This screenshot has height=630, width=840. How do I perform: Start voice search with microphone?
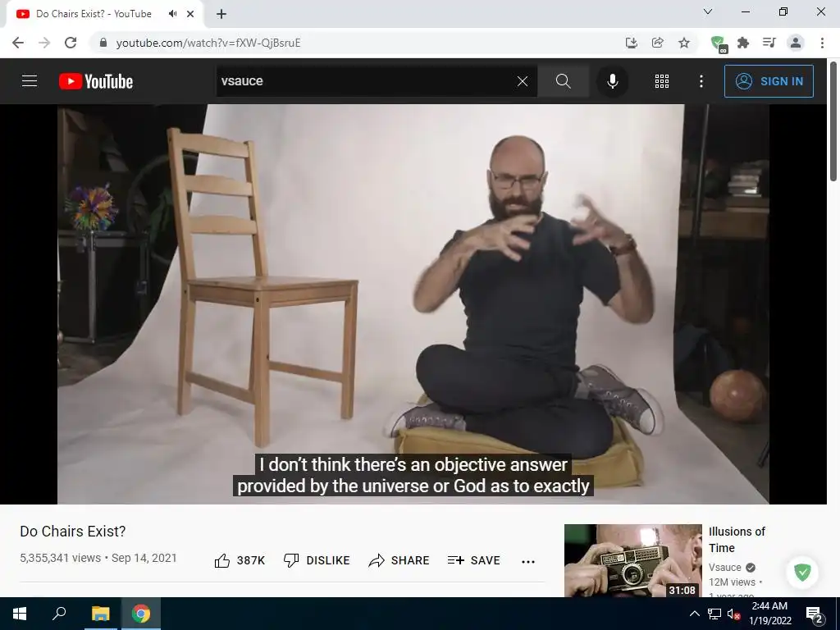pyautogui.click(x=612, y=81)
